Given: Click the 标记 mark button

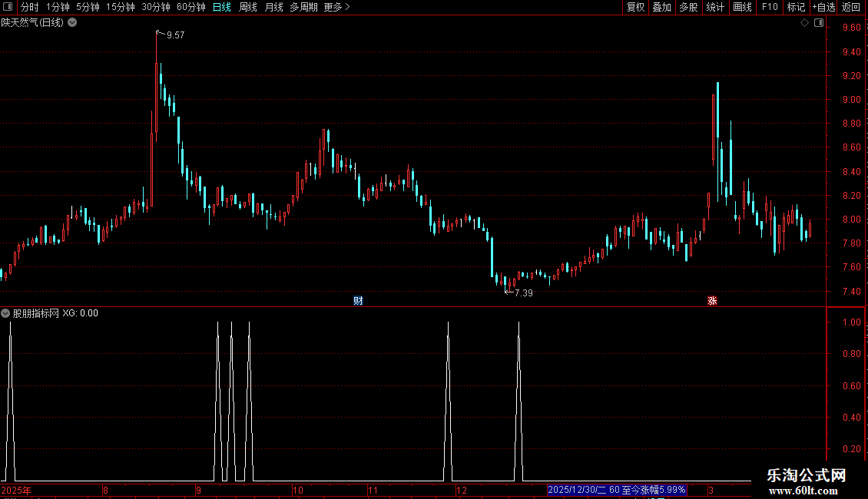Looking at the screenshot, I should 796,7.
